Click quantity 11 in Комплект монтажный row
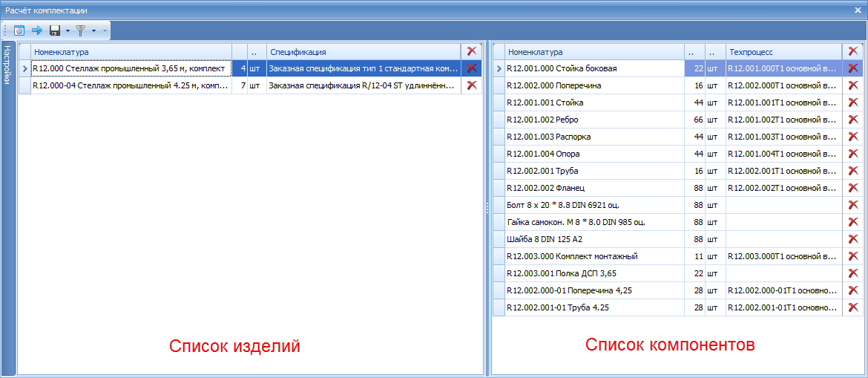868x378 pixels. coord(694,257)
